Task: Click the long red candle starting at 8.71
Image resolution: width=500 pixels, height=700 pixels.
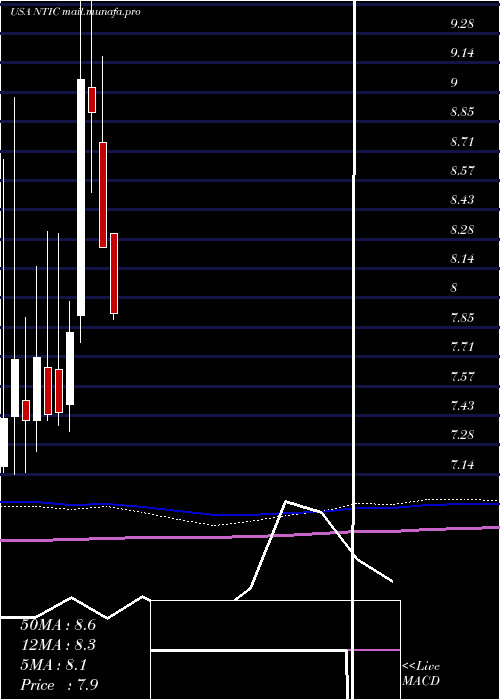Action: [x=103, y=195]
